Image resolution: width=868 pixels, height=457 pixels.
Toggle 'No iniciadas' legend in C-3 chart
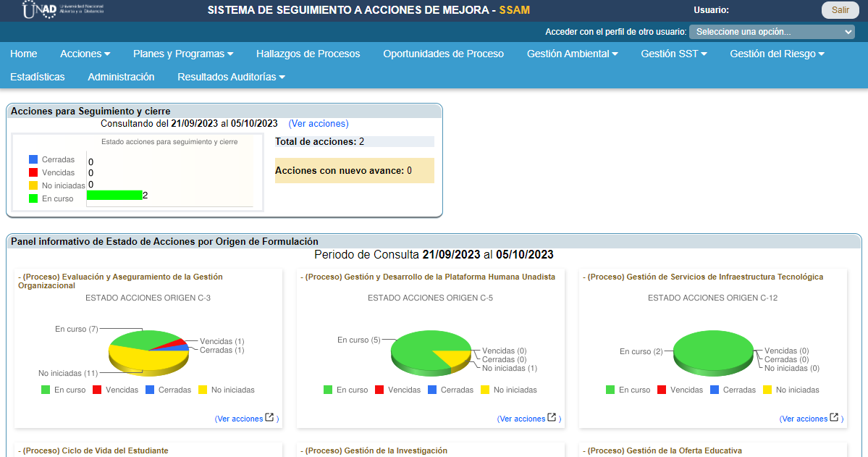(227, 390)
